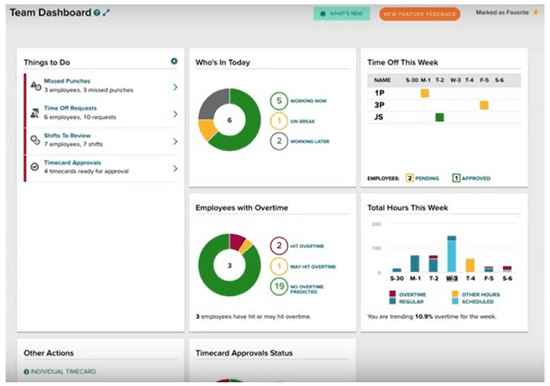Click the Who's In Today donut chart

coord(229,120)
